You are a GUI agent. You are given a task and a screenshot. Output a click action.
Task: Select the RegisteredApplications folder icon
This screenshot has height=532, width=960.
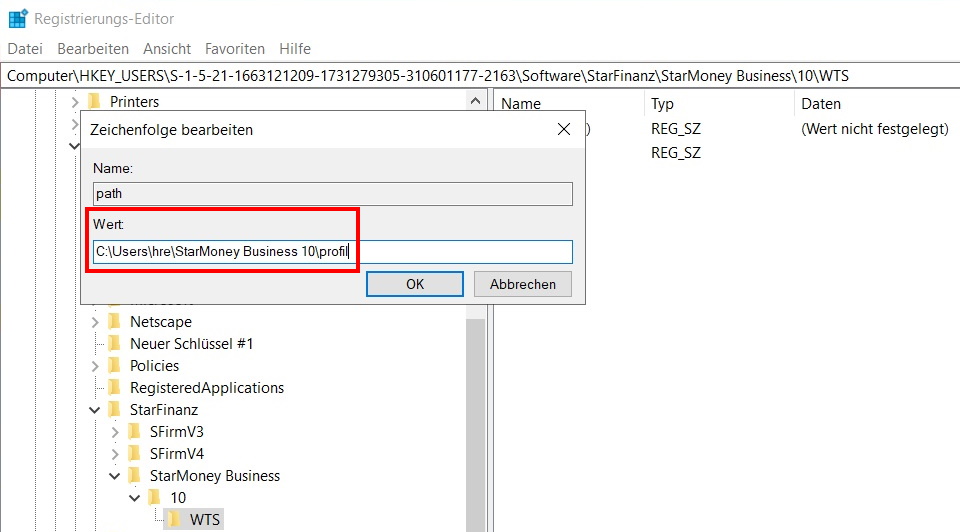pyautogui.click(x=114, y=388)
